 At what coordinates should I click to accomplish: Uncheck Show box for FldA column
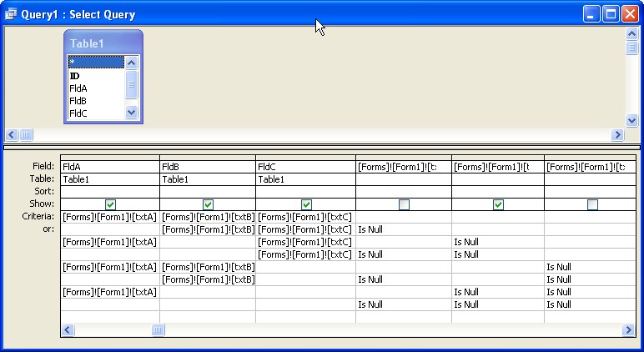110,204
